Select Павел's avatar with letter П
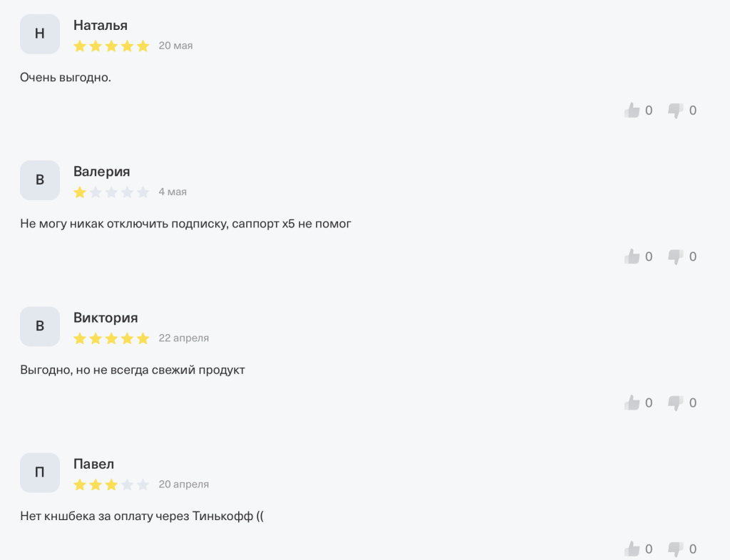 click(x=40, y=472)
